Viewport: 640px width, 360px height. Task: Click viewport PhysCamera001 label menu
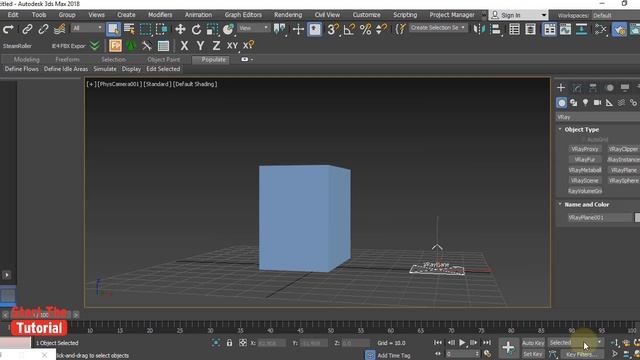(x=120, y=84)
